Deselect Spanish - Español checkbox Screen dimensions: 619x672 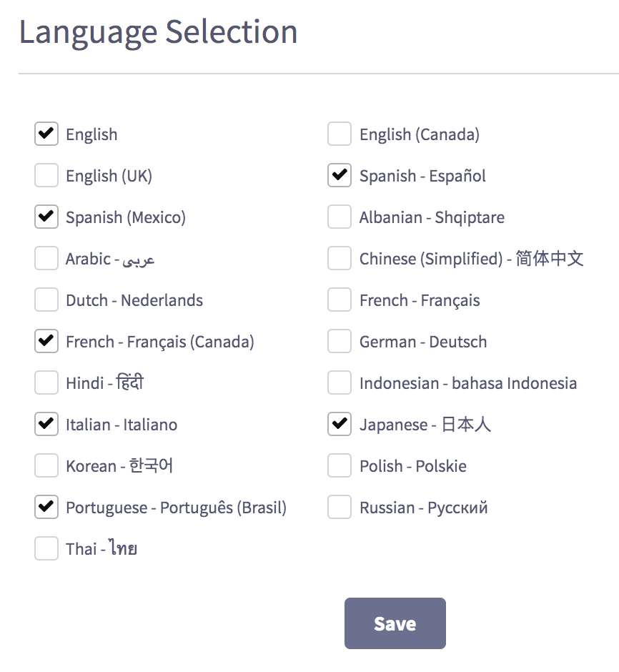(340, 175)
